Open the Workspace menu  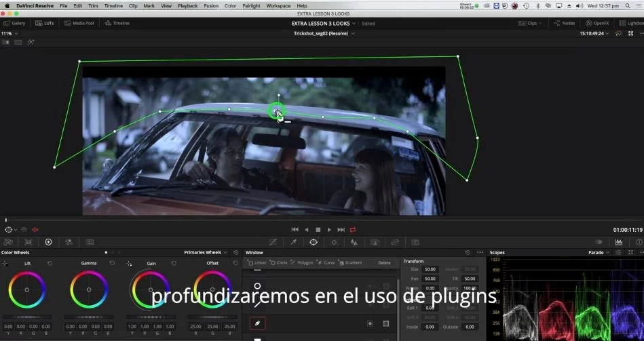[278, 5]
